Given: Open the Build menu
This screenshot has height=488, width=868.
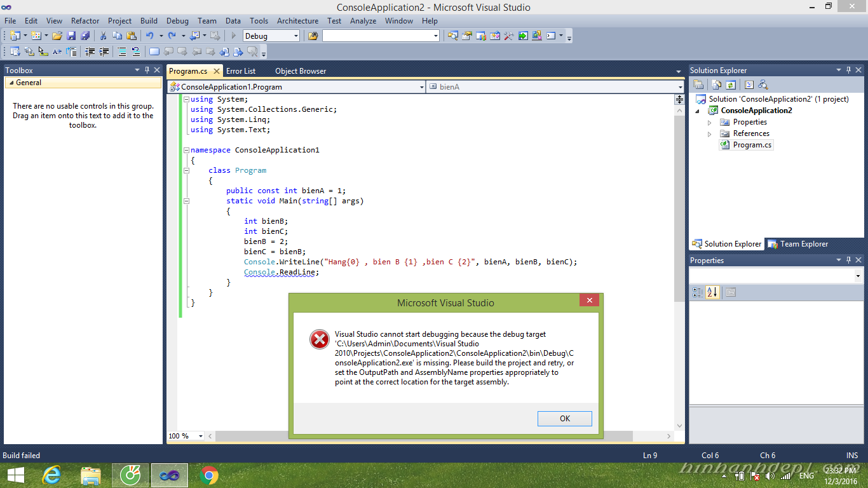Looking at the screenshot, I should click(149, 21).
